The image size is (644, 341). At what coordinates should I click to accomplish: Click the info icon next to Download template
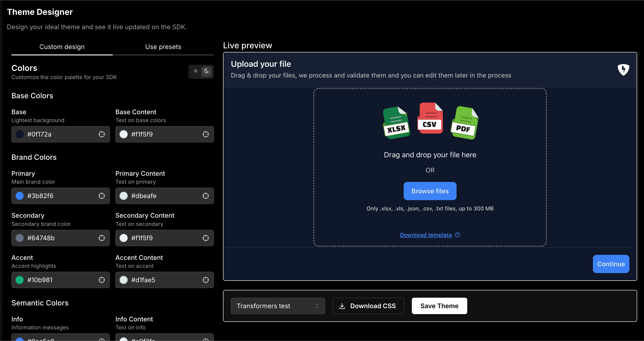[x=457, y=235]
